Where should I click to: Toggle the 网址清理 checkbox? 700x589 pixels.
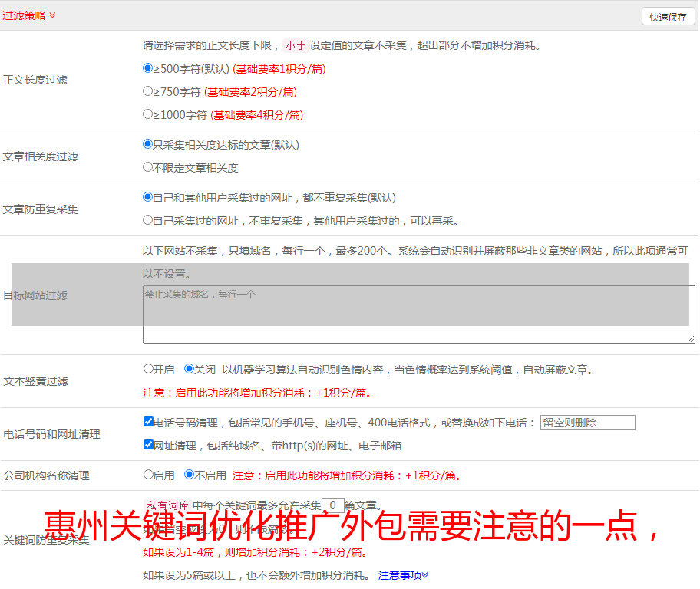point(149,445)
